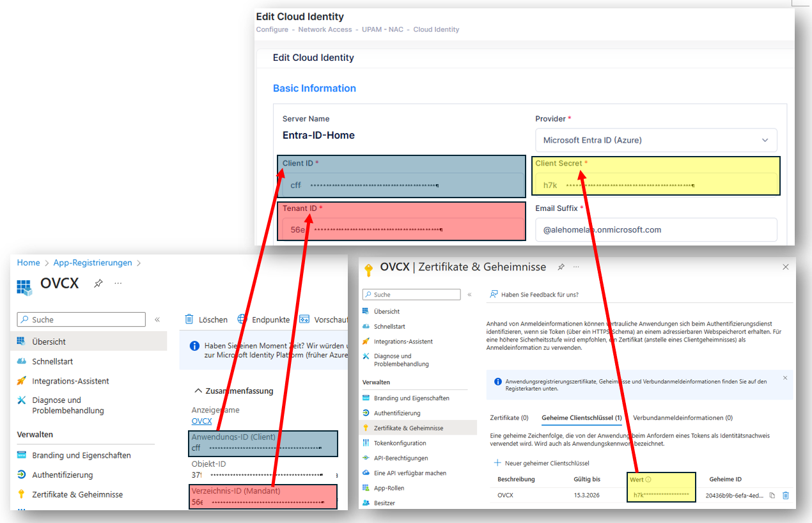The height and width of the screenshot is (523, 812).
Task: Copy the secret ID with the copy icon
Action: 772,496
